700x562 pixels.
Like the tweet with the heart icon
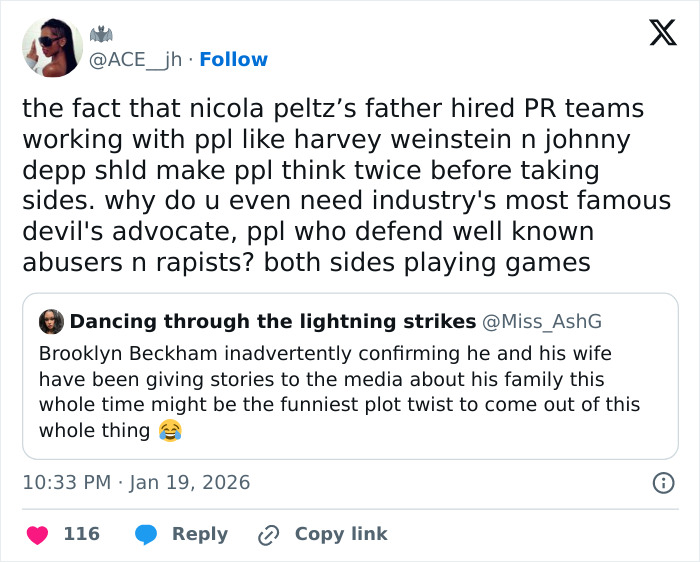37,534
